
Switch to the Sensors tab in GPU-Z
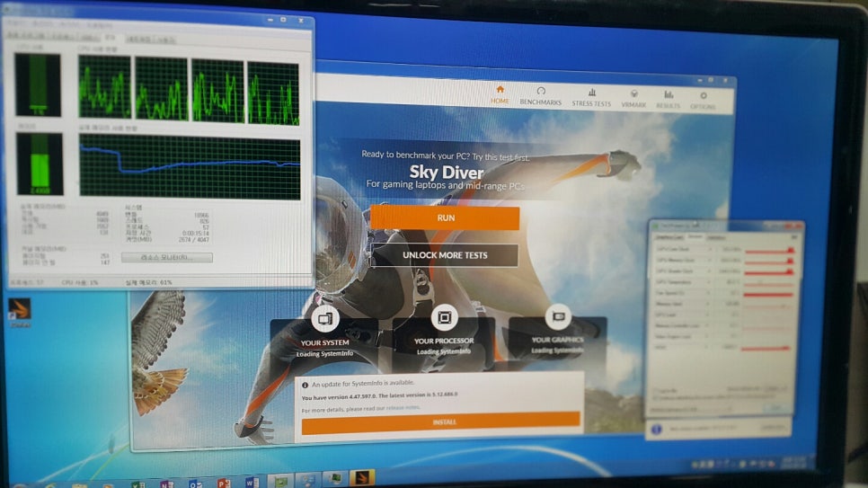coord(695,236)
